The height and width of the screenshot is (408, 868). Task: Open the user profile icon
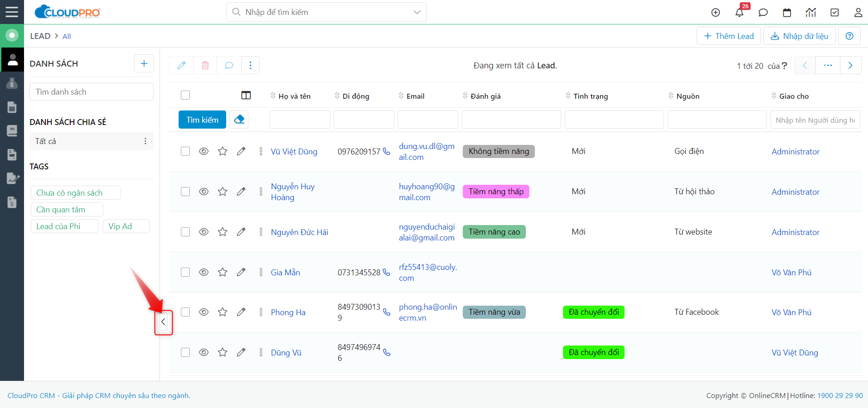(x=858, y=13)
